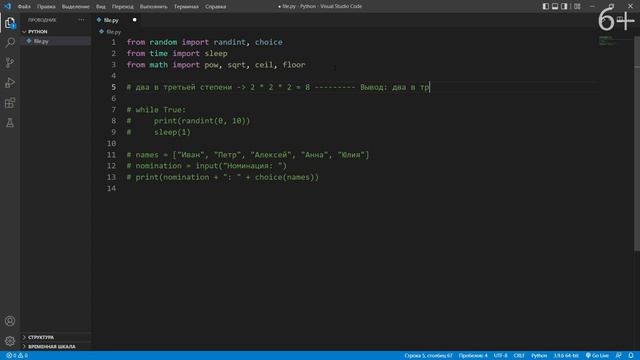Change indentation spaces setting in status bar

coord(473,356)
